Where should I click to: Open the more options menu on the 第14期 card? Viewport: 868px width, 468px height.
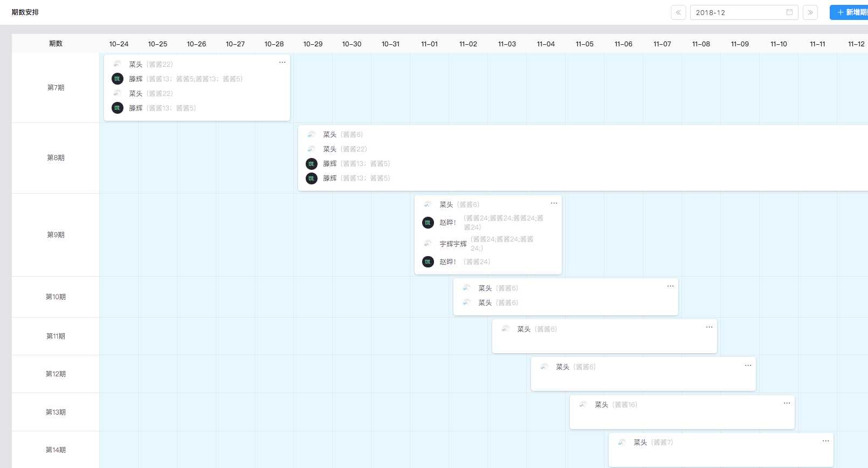click(825, 441)
